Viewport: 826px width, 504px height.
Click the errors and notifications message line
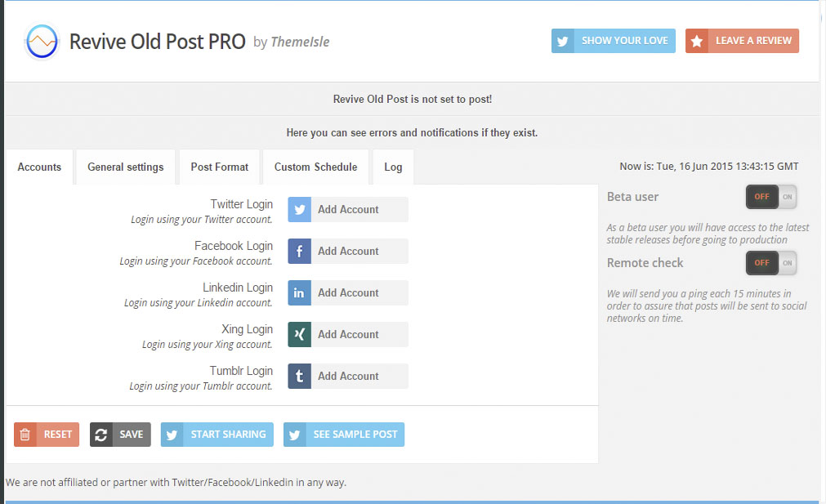(412, 132)
